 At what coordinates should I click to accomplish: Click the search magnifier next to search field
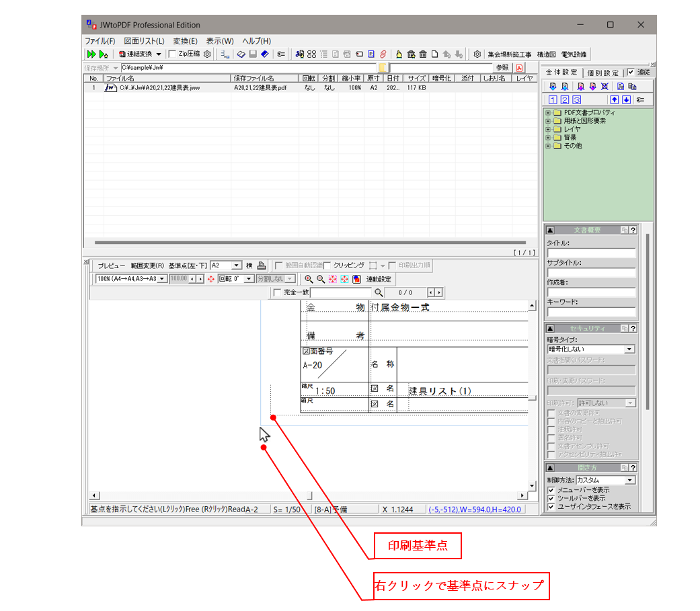[x=379, y=292]
